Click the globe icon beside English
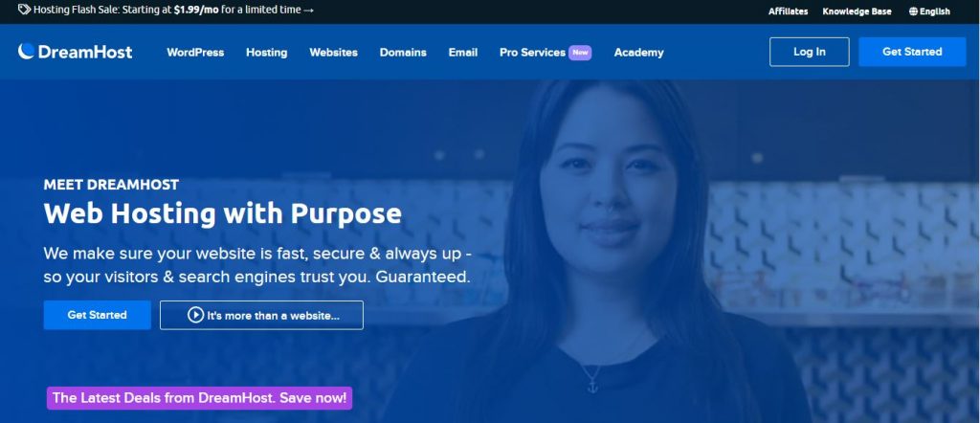The image size is (980, 423). click(913, 11)
